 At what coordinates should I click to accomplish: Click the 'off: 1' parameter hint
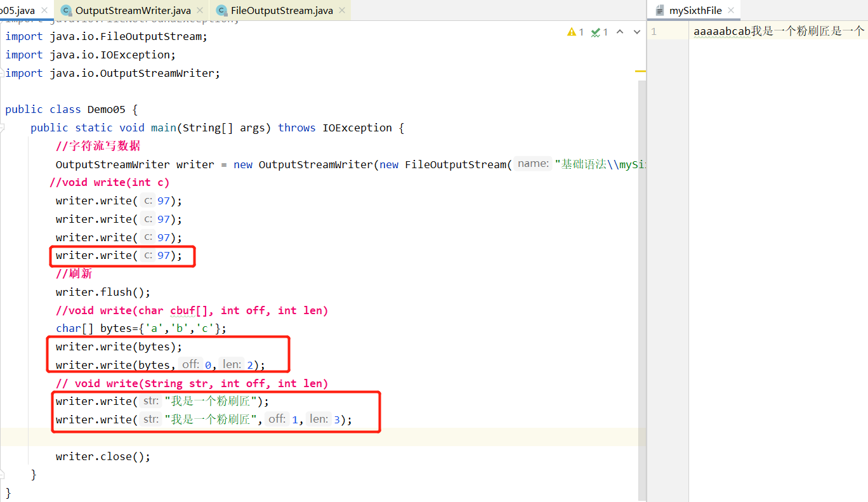283,419
